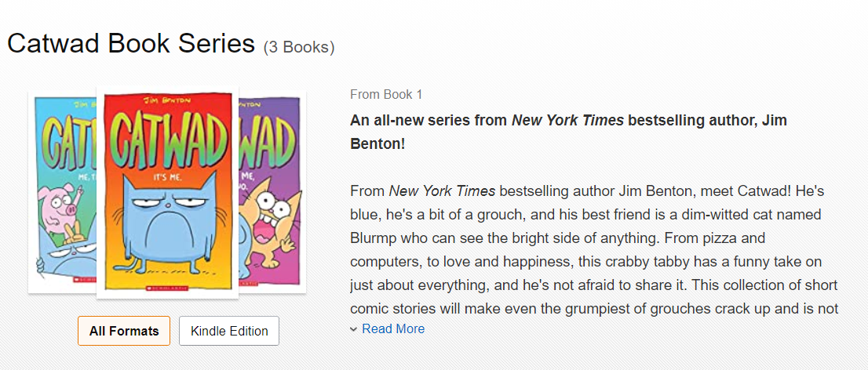Expand description using chevron beside Read More
The height and width of the screenshot is (370, 868).
354,329
